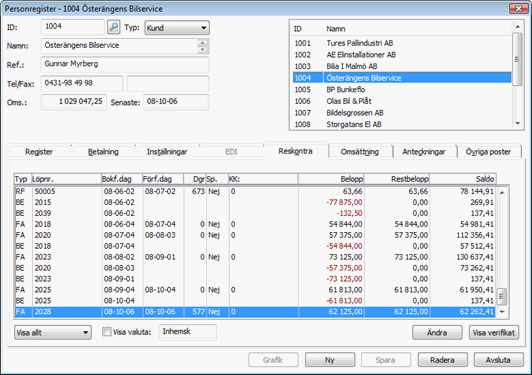Go to the Anteckningar tab
Viewport: 532px width, 375px height.
(x=424, y=152)
